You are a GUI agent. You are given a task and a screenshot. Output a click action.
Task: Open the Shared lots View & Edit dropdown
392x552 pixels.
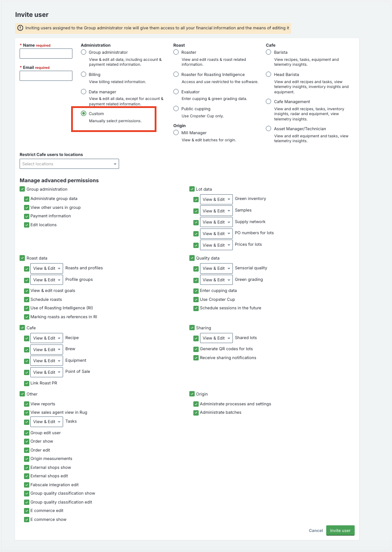click(216, 338)
